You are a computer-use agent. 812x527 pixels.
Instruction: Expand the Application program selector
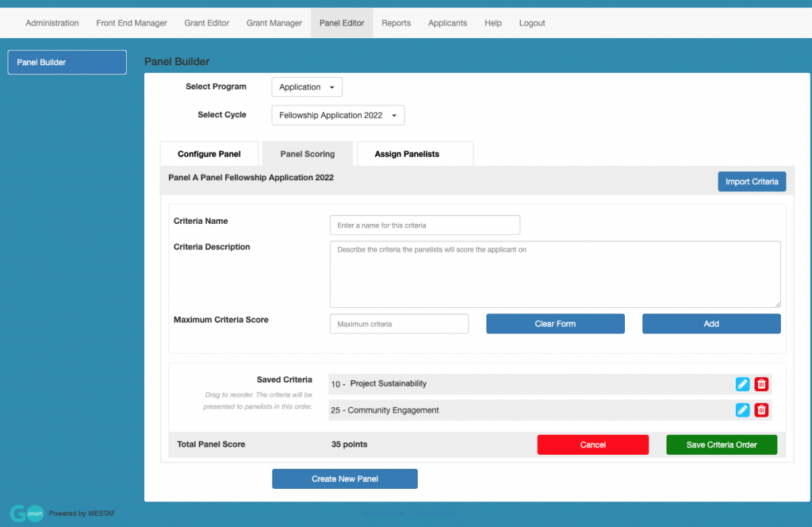coord(306,87)
